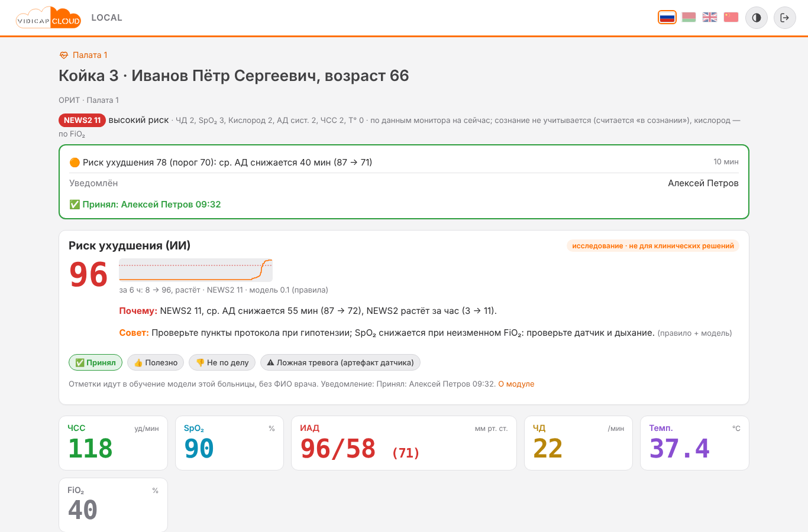Click the LOCAL label in header

[107, 18]
